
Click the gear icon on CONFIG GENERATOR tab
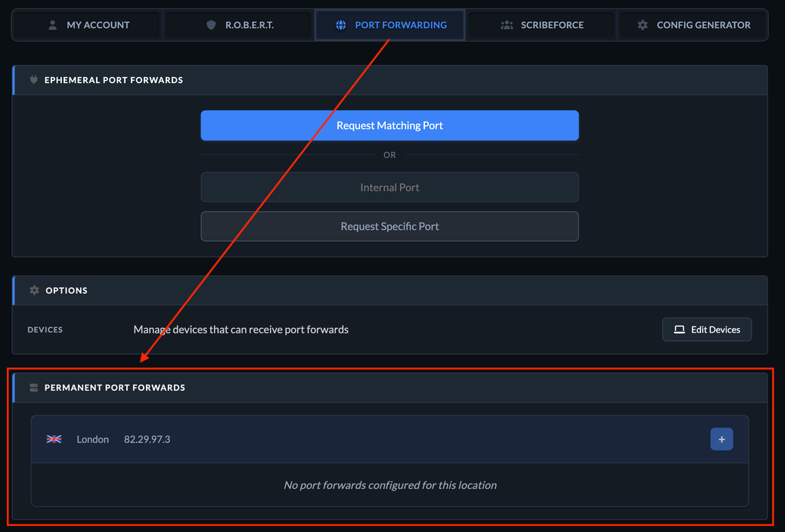coord(642,24)
